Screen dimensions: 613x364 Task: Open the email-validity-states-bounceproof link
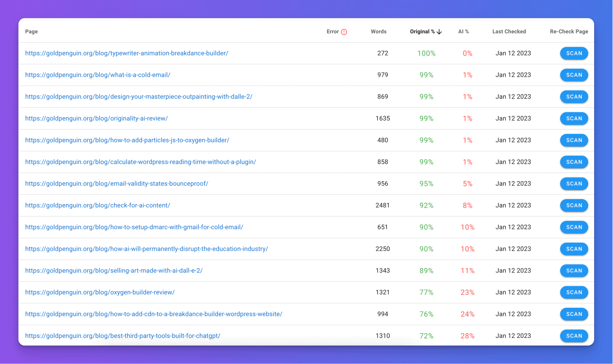[116, 184]
